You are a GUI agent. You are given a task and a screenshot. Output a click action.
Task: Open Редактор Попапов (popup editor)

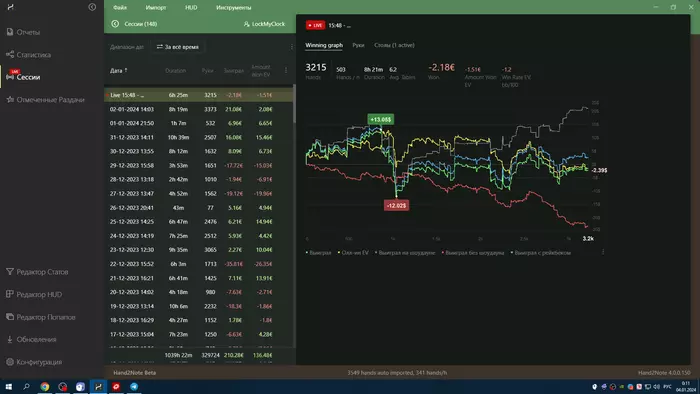(41, 317)
